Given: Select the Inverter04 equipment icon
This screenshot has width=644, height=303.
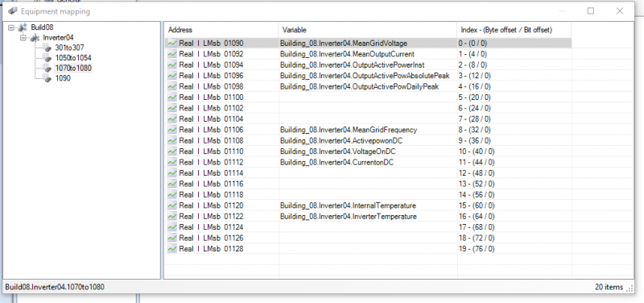Looking at the screenshot, I should pos(35,38).
